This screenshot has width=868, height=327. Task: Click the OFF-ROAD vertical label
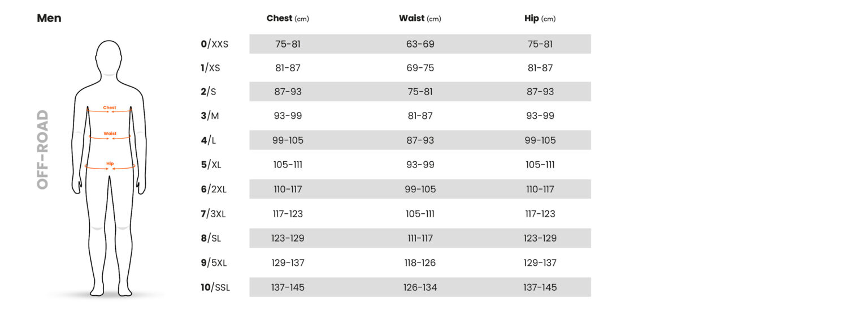pos(43,150)
